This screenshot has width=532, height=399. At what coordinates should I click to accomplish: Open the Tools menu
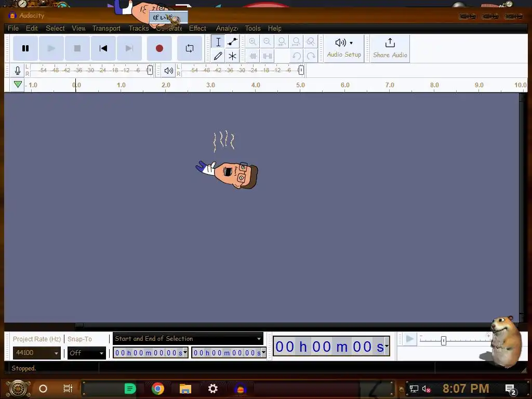[x=253, y=28]
